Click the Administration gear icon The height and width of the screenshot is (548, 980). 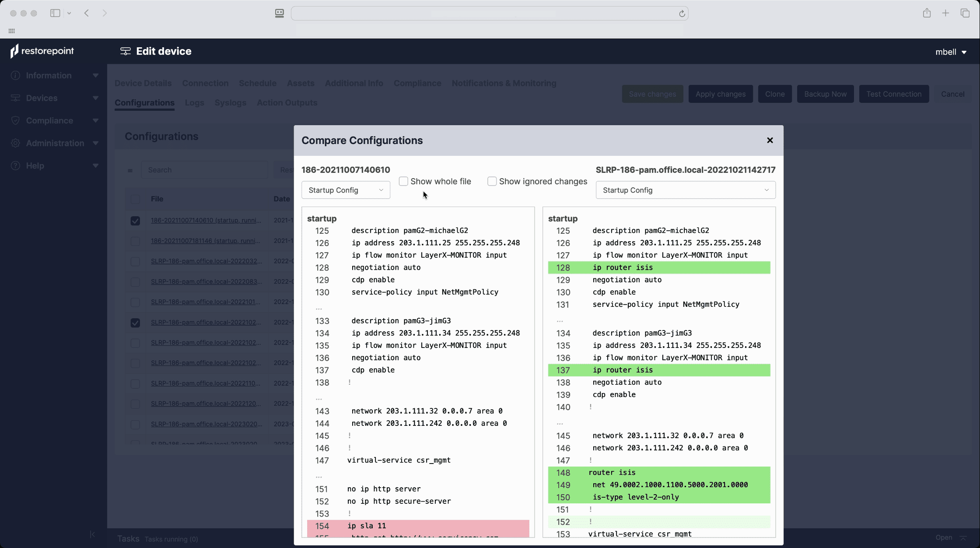click(15, 143)
